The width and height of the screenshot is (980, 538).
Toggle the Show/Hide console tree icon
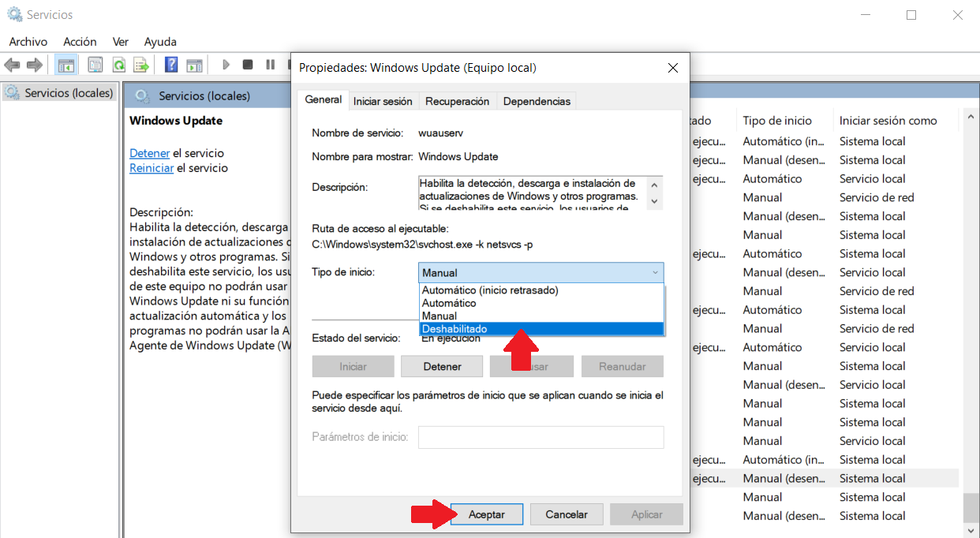(66, 64)
